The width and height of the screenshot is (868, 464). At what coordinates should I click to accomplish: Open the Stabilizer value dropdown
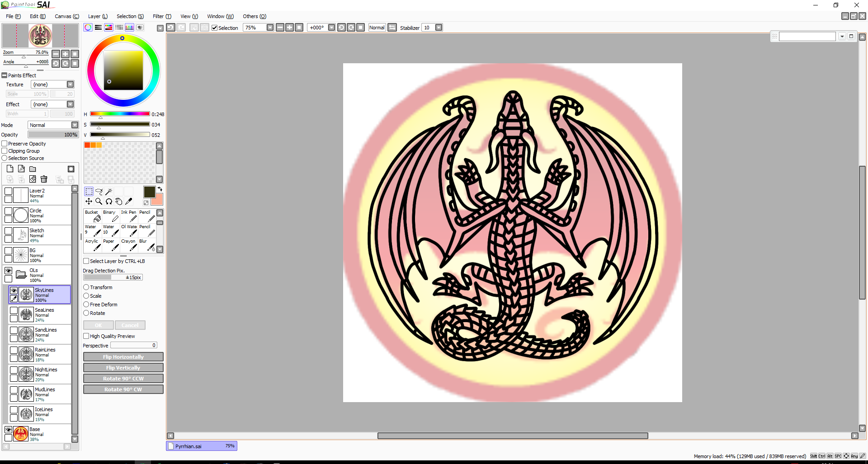click(x=439, y=28)
